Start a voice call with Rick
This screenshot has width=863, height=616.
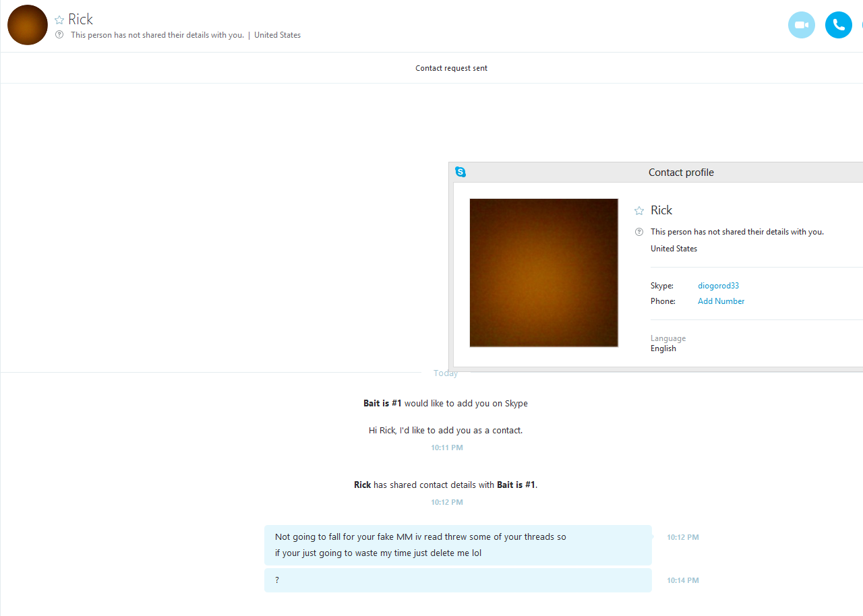(839, 25)
